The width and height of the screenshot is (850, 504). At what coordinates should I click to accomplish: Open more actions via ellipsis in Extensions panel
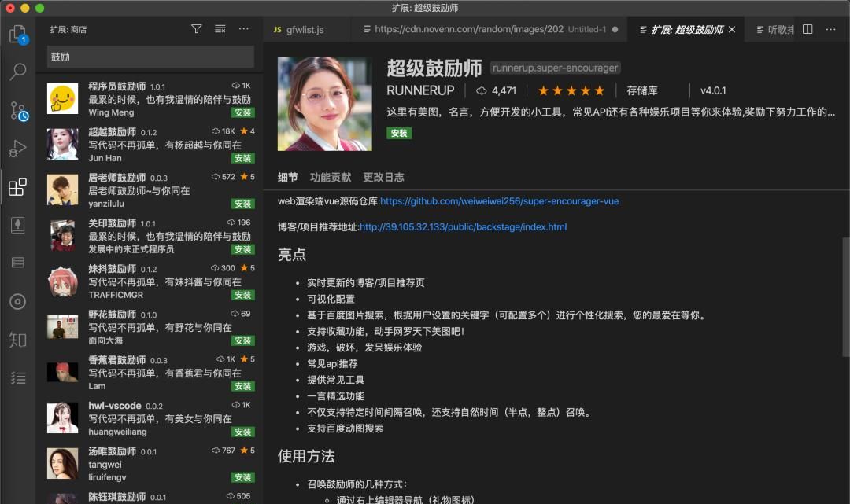243,28
